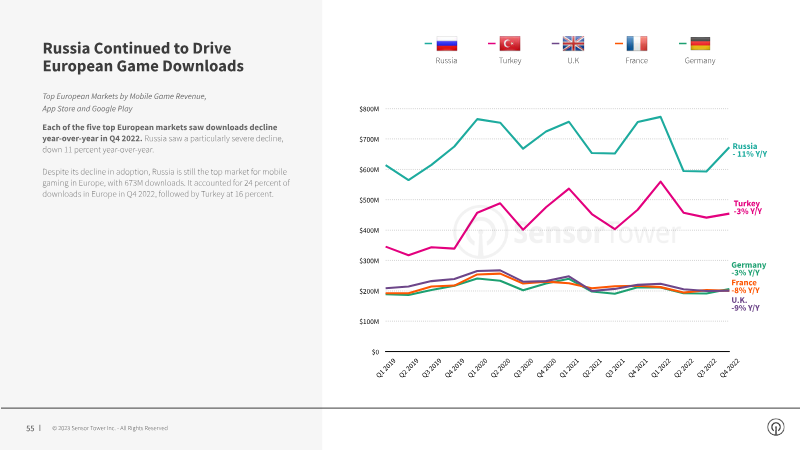Click the '$200M' y-axis label

tap(369, 291)
